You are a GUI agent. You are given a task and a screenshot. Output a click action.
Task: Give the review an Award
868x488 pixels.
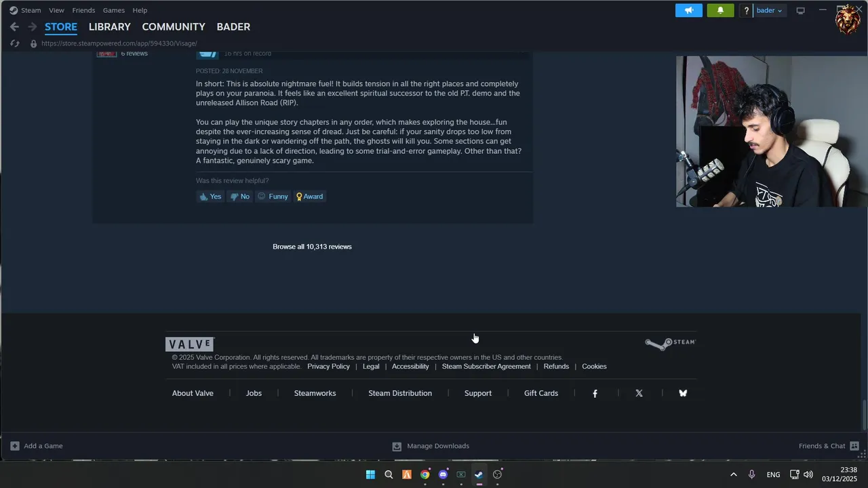[309, 197]
